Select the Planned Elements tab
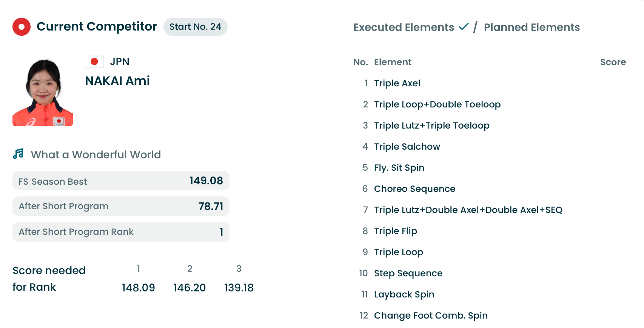The height and width of the screenshot is (328, 644). pos(532,27)
